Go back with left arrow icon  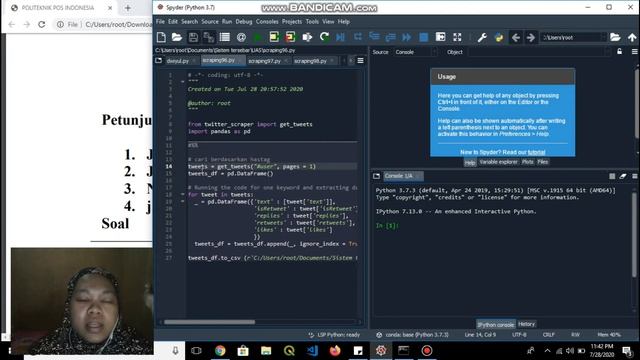tap(516, 37)
